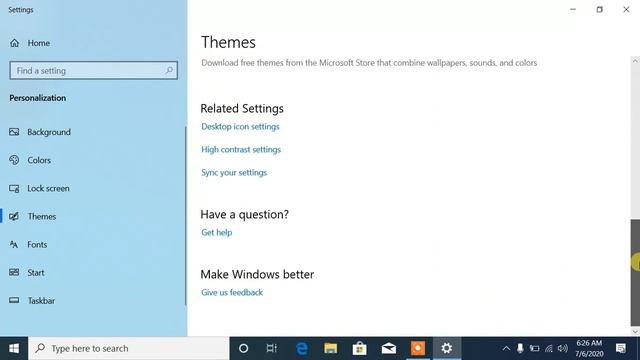
Task: Open Microsoft Store from the taskbar
Action: point(360,348)
